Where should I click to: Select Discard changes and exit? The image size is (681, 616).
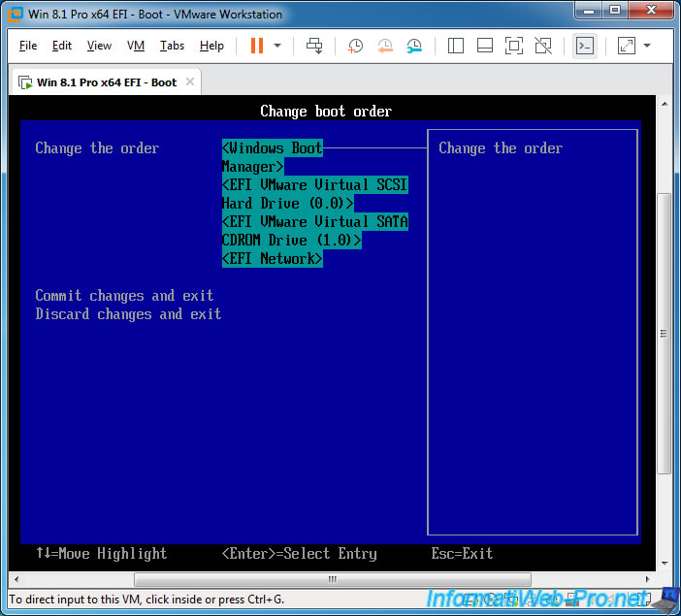point(128,314)
